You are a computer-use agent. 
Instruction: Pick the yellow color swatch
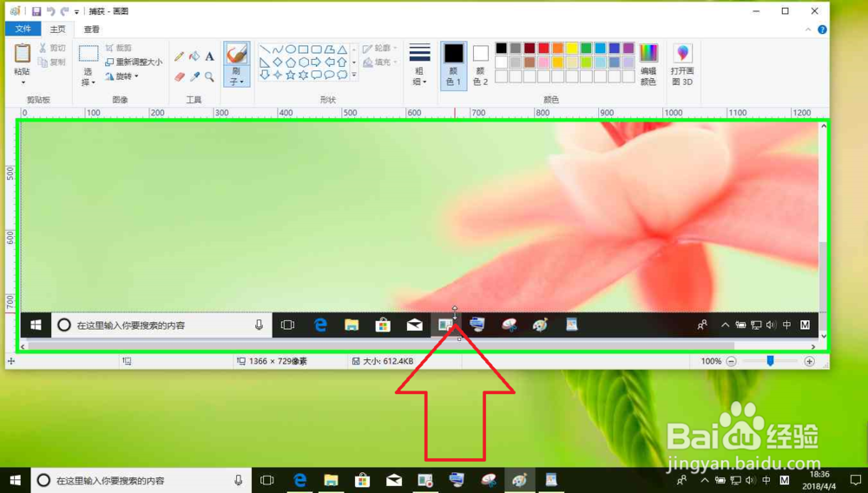point(572,48)
